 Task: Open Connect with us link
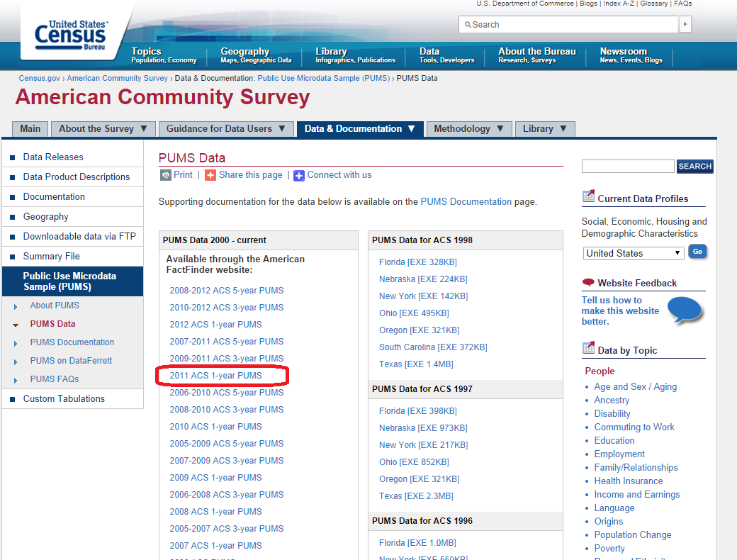339,175
